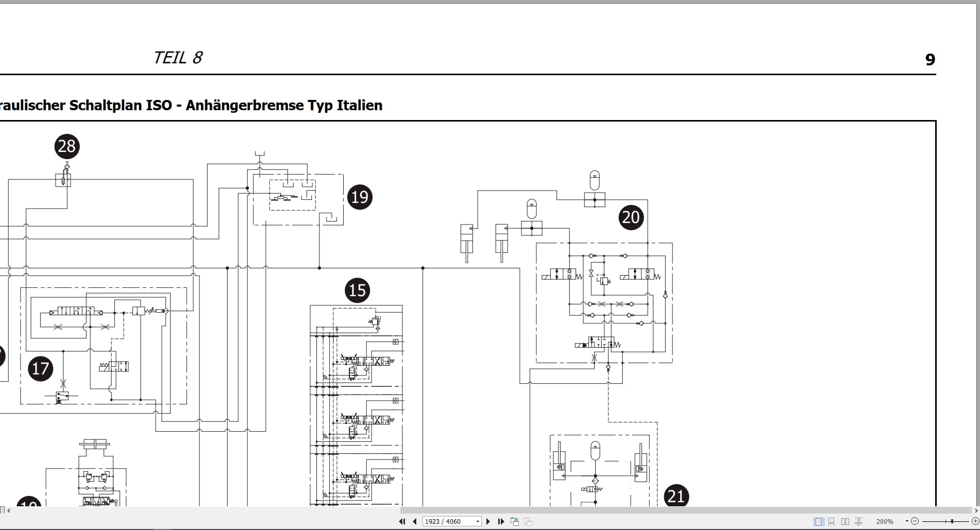Screen dimensions: 980x530
Task: Click component label 17 in the diagram
Action: tap(40, 369)
